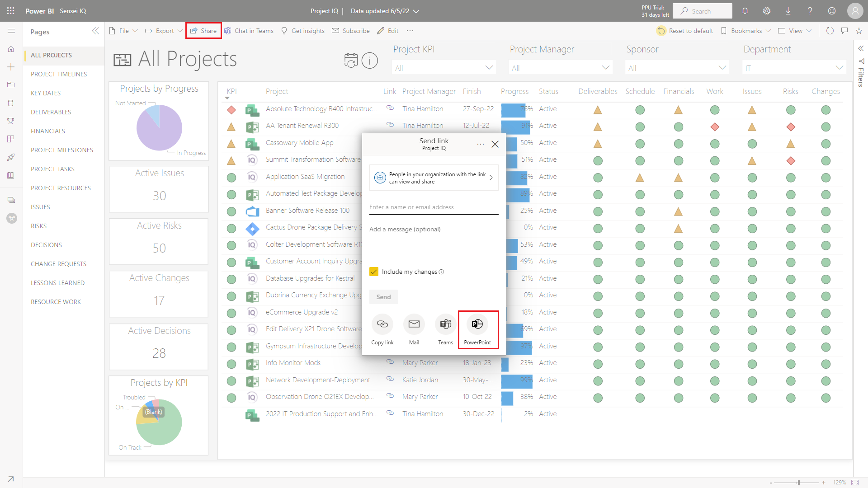Toggle the Include my changes checkbox
This screenshot has height=488, width=868.
pyautogui.click(x=374, y=272)
